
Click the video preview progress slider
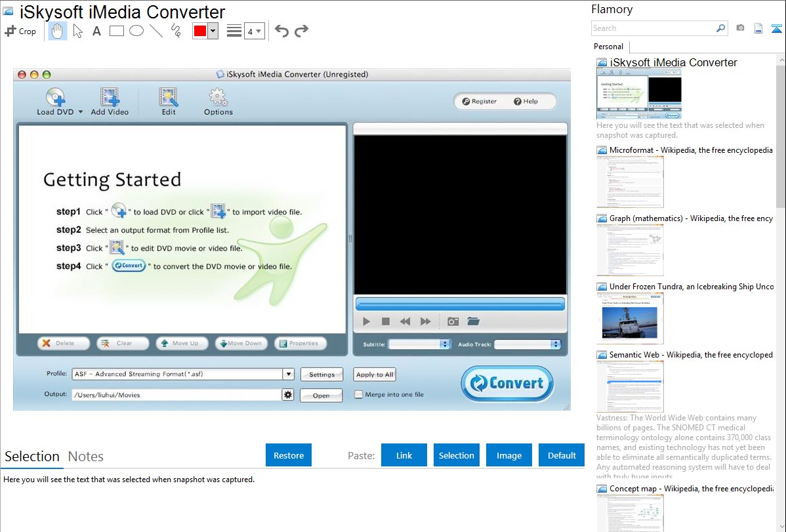tap(460, 304)
